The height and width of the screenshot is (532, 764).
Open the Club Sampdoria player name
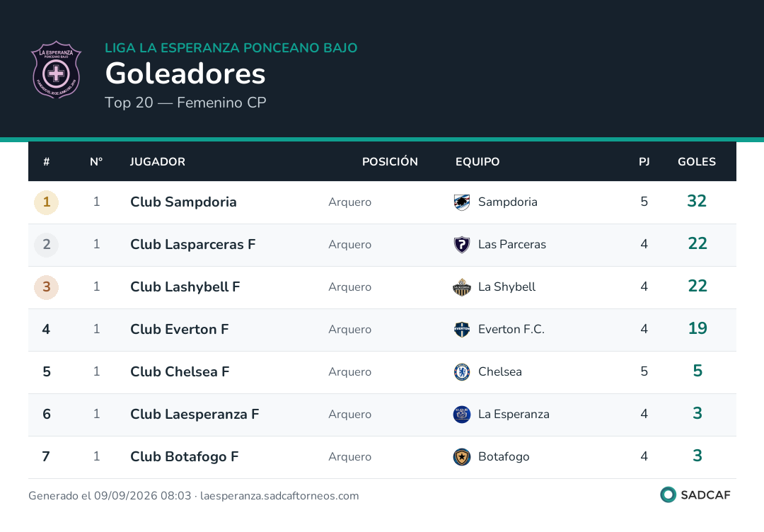(x=183, y=202)
